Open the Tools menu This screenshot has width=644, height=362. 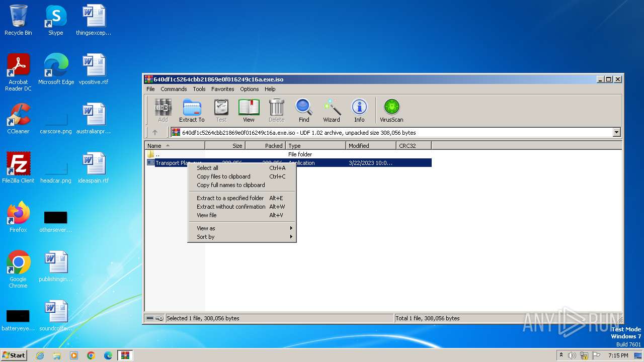point(199,89)
